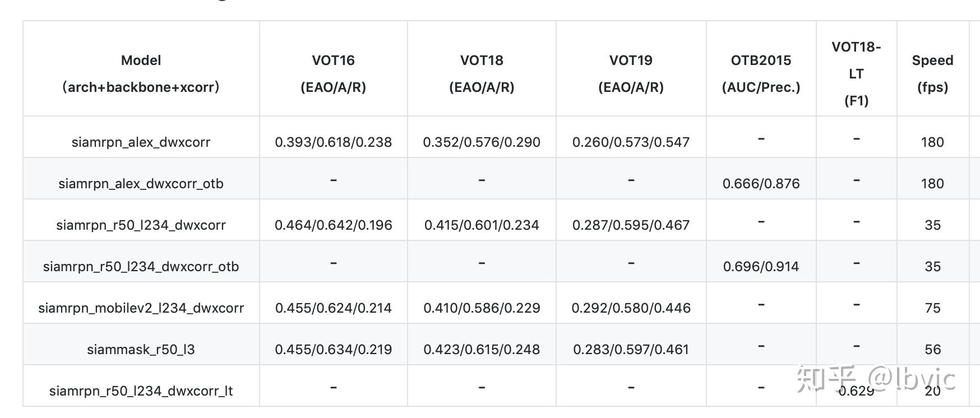
Task: Select the 0.696/0.914 OTB2015 result
Action: tap(761, 266)
